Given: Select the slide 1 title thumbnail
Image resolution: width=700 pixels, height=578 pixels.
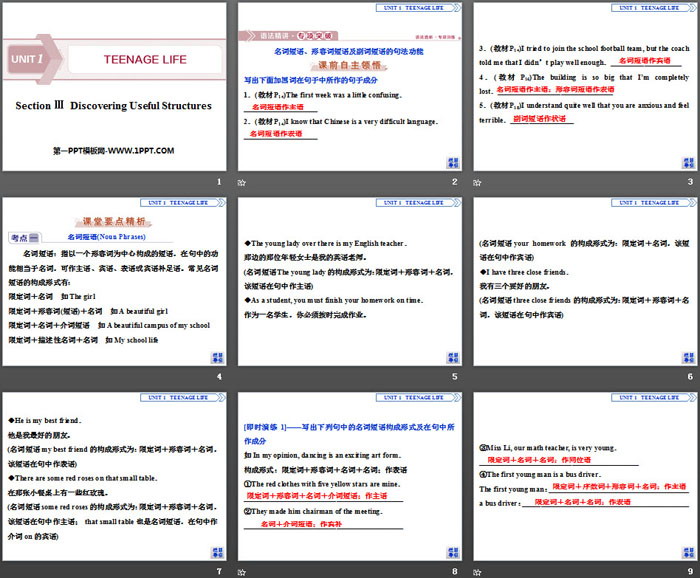Looking at the screenshot, I should pyautogui.click(x=114, y=87).
